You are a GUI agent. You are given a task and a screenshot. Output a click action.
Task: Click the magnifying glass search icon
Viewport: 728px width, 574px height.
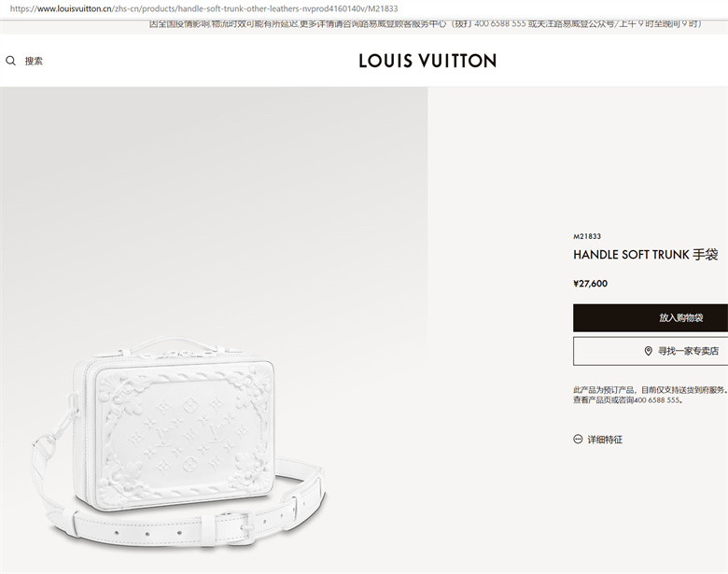(10, 61)
